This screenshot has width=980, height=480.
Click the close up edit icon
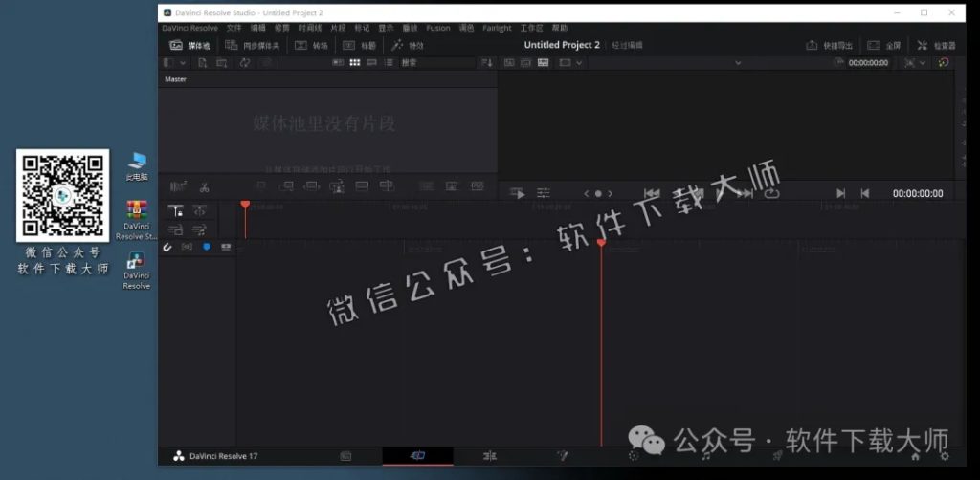[337, 186]
